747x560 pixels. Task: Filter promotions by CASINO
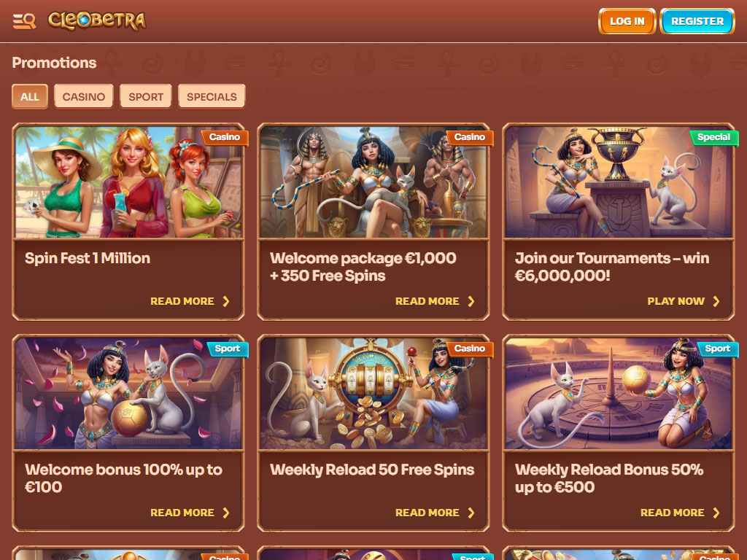[84, 97]
